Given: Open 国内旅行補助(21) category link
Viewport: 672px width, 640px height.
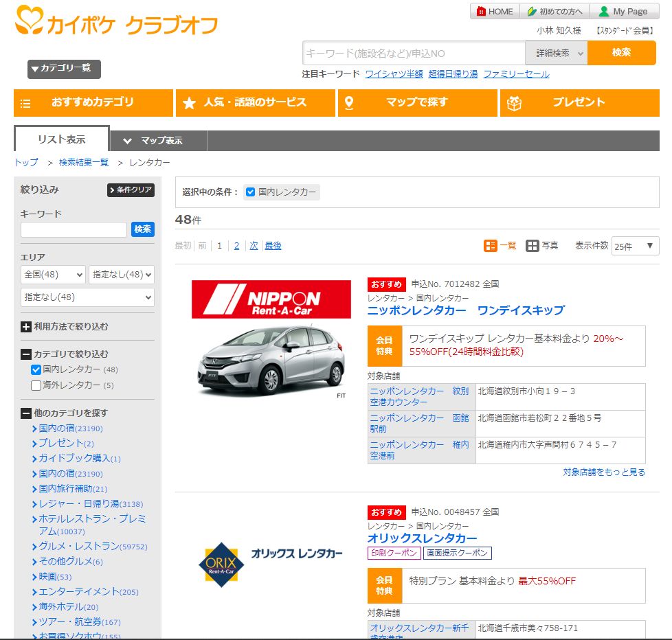Looking at the screenshot, I should [73, 489].
